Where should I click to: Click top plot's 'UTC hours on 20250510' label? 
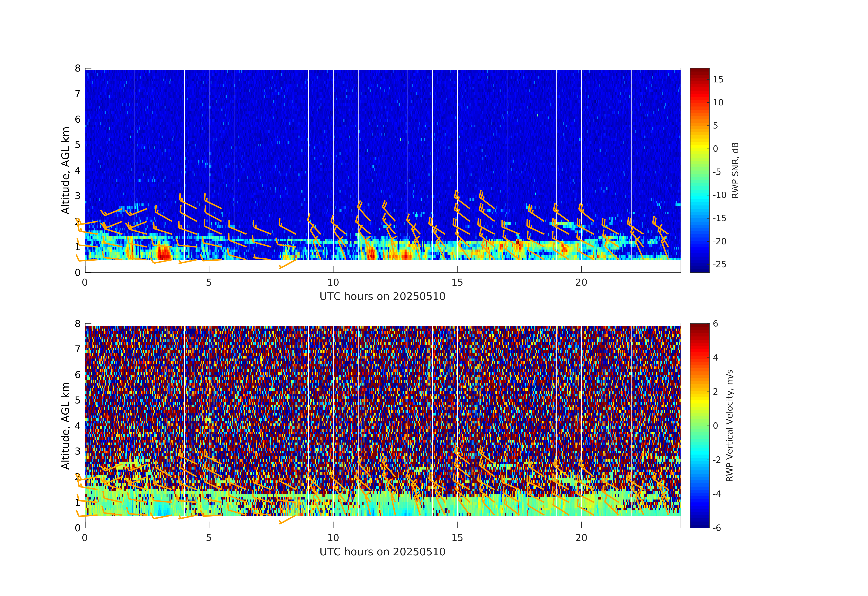point(382,296)
